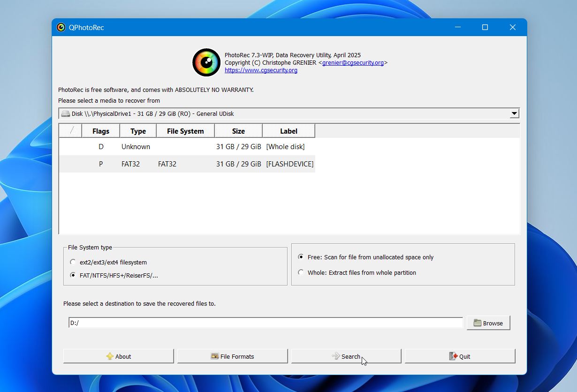
Task: Open grenier@cgsecurity.org email link
Action: coord(353,62)
